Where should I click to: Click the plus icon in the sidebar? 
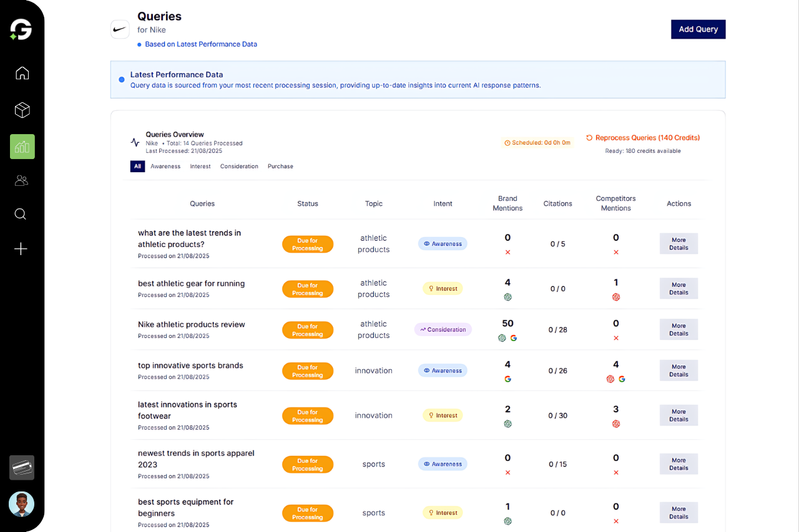(x=21, y=249)
